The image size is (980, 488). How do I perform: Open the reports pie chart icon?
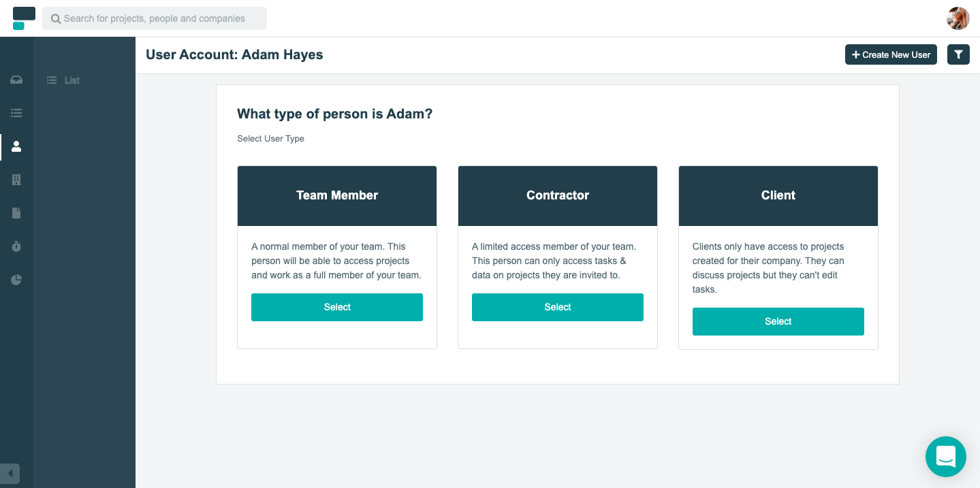pos(16,280)
